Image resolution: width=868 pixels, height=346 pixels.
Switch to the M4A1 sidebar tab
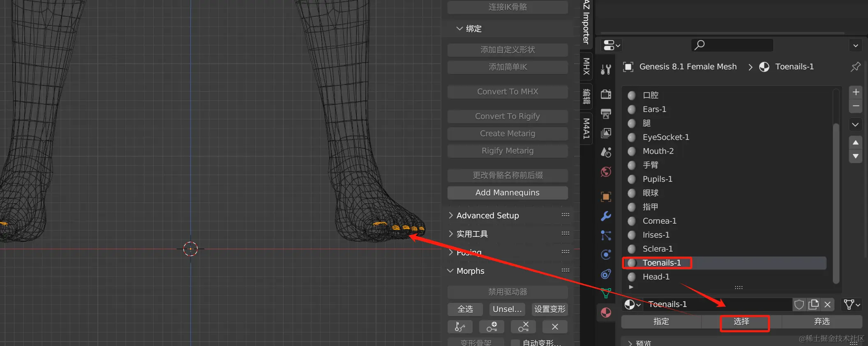pos(586,128)
